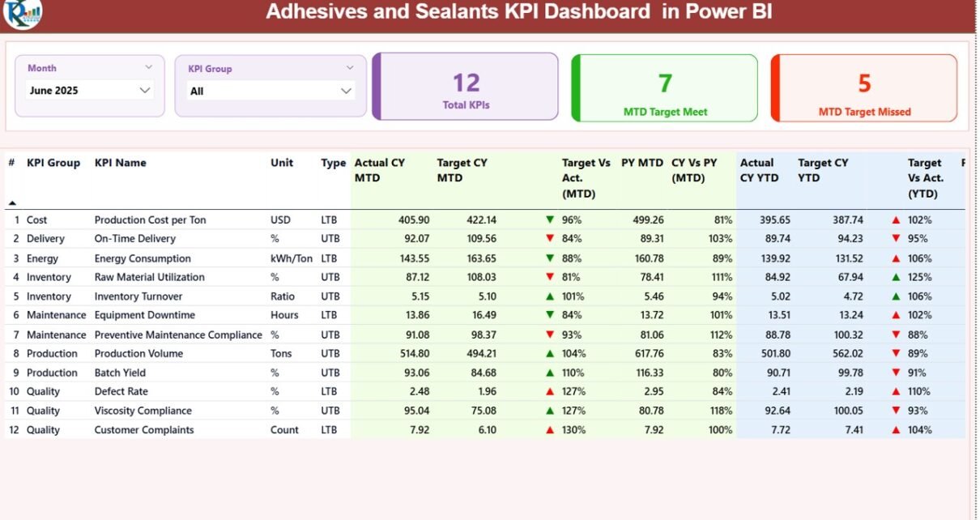The width and height of the screenshot is (980, 520).
Task: Click the Actual CY MTD column header
Action: coord(379,170)
